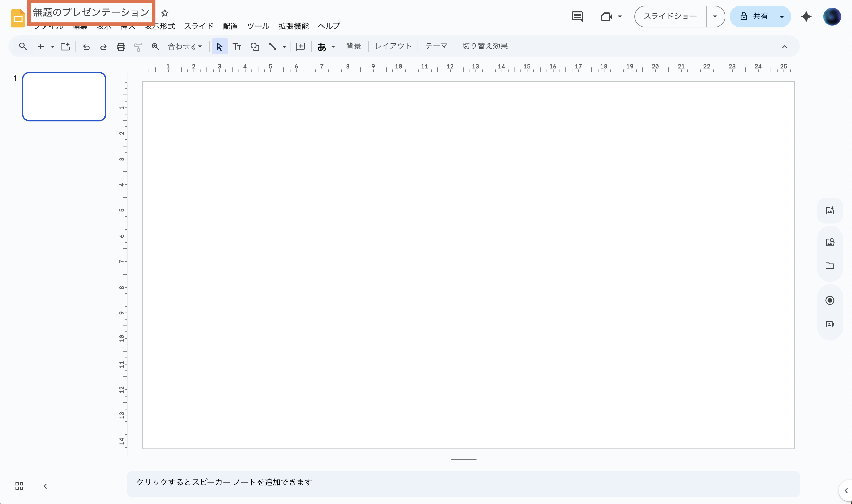Select the shape insert tool
Viewport: 852px width, 504px height.
(255, 46)
